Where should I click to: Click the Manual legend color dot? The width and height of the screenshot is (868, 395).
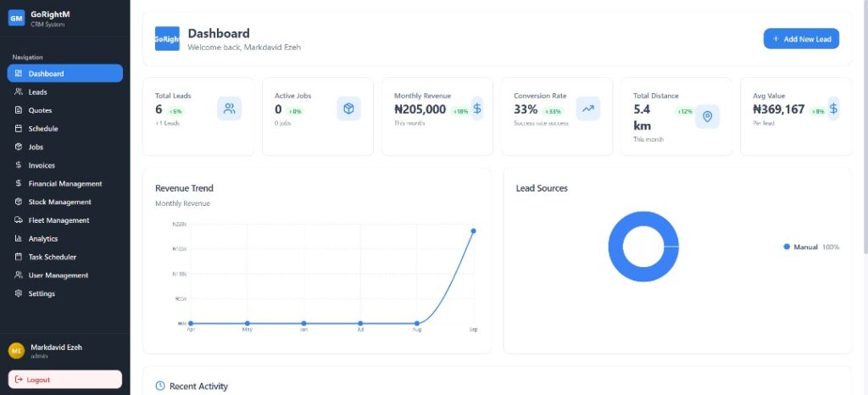click(787, 247)
